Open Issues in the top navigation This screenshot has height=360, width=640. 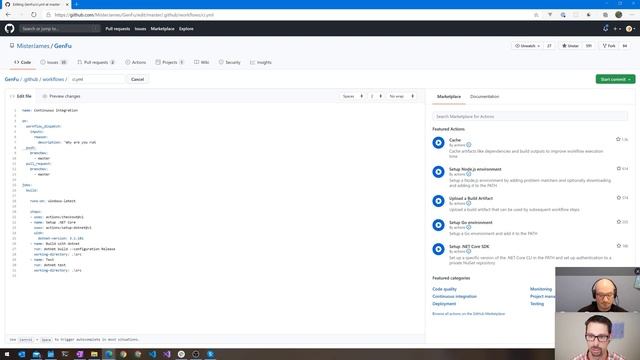[x=140, y=29]
